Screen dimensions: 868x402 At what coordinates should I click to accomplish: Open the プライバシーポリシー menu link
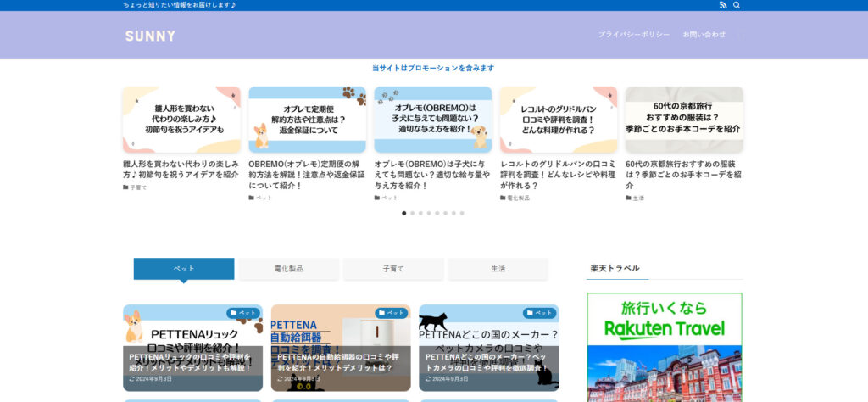coord(634,35)
